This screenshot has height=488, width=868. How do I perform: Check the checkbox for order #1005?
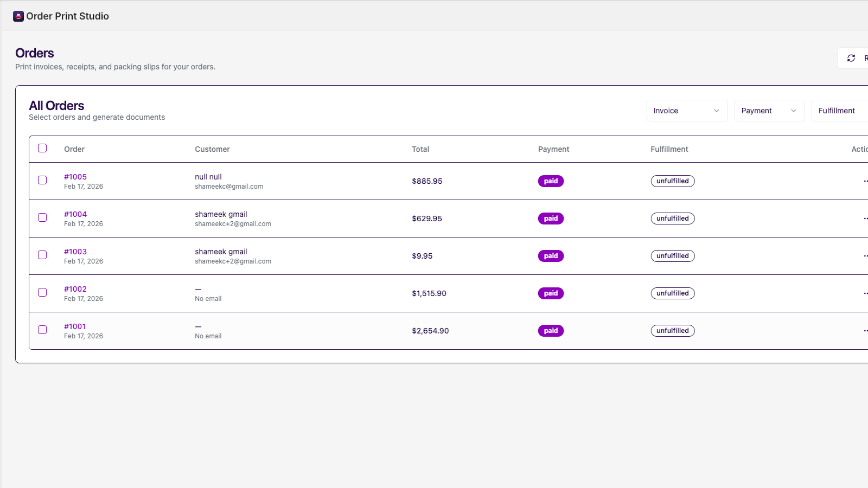coord(42,180)
